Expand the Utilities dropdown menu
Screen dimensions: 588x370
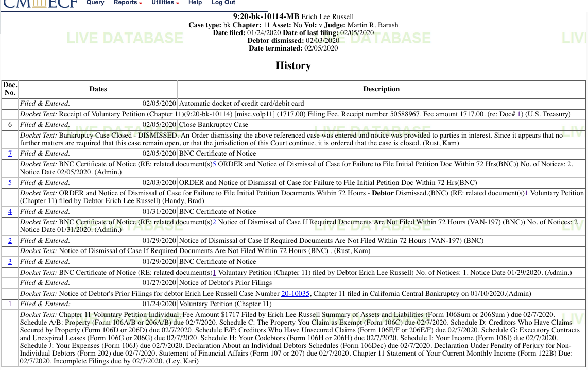tap(165, 3)
